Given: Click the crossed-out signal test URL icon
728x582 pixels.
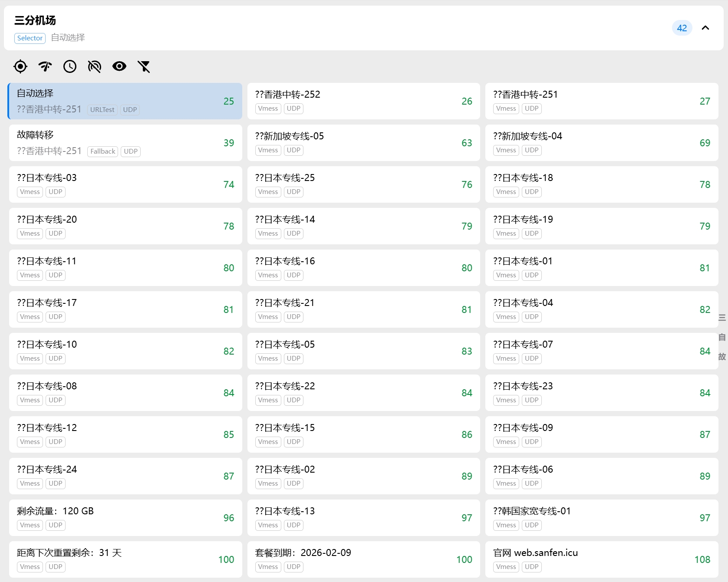Looking at the screenshot, I should point(94,66).
